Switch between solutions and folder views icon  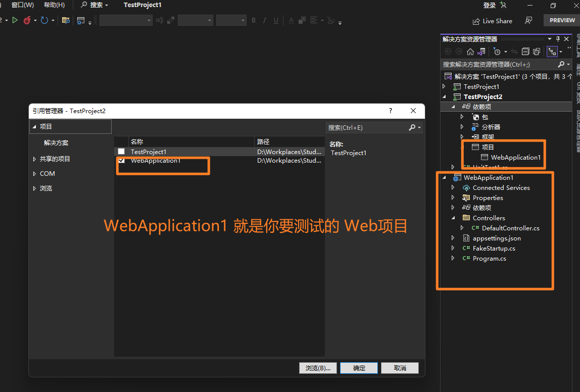pos(481,52)
